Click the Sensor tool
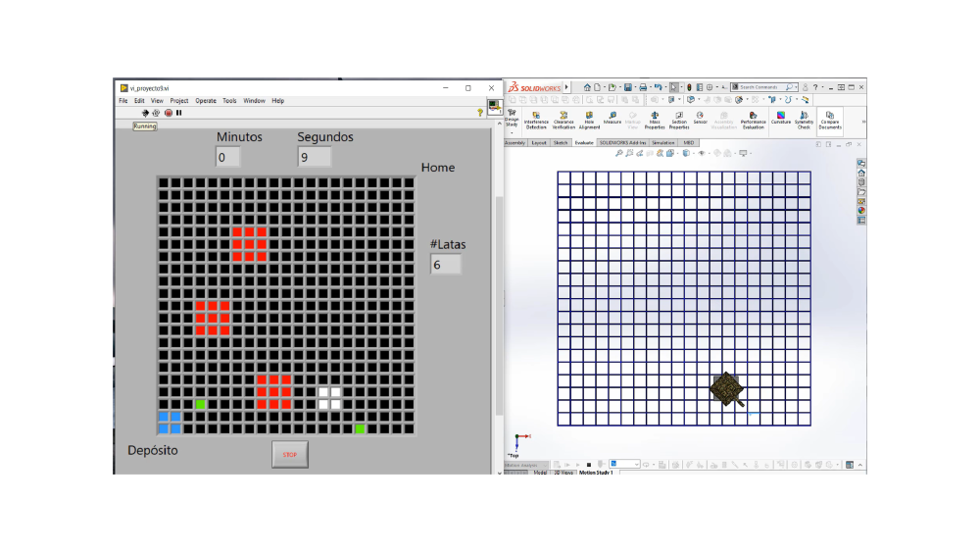Image resolution: width=980 pixels, height=552 pixels. coord(700,119)
